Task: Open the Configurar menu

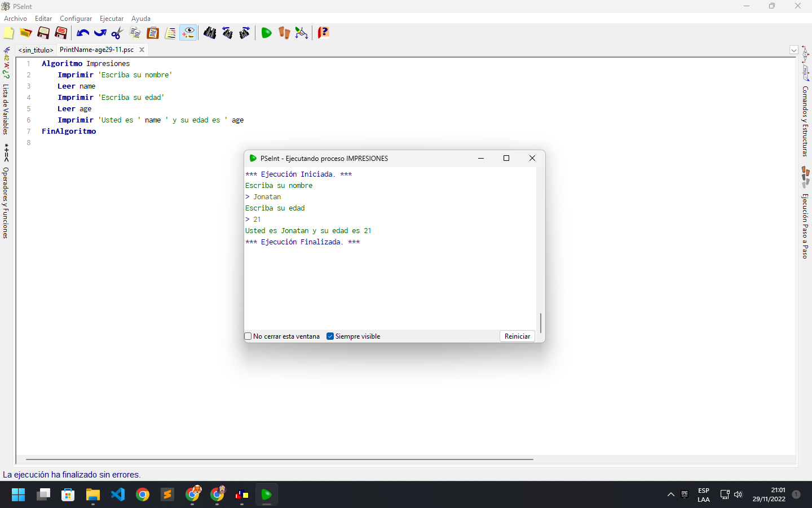Action: [76, 18]
